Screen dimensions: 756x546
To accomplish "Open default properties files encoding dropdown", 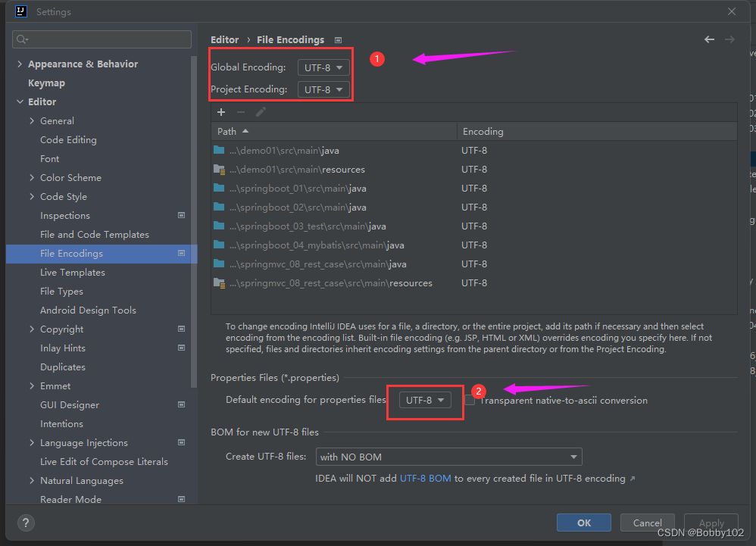I will [x=425, y=400].
